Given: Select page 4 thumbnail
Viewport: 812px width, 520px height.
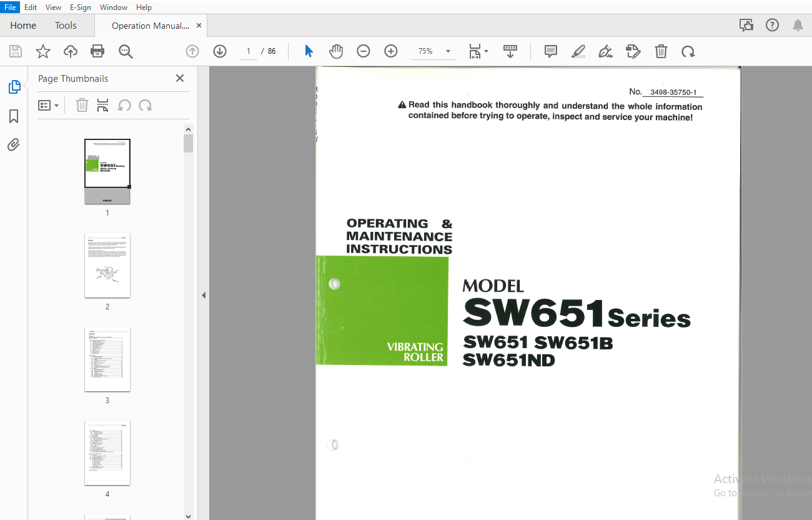Looking at the screenshot, I should point(107,452).
